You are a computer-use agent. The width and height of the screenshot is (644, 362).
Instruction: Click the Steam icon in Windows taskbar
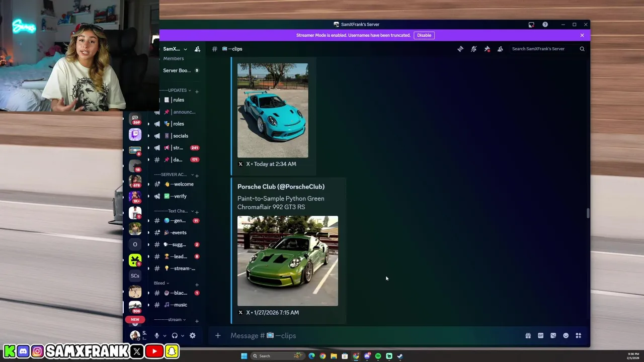(x=400, y=356)
